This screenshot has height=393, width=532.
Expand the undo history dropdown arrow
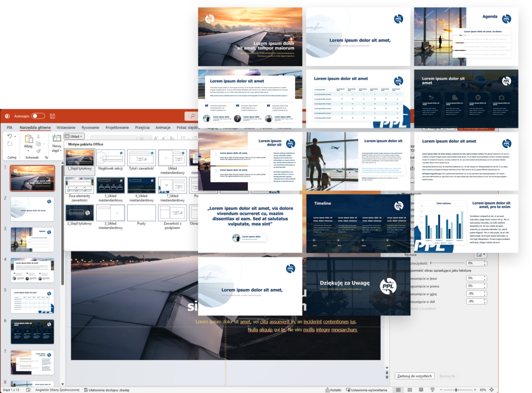[15, 136]
